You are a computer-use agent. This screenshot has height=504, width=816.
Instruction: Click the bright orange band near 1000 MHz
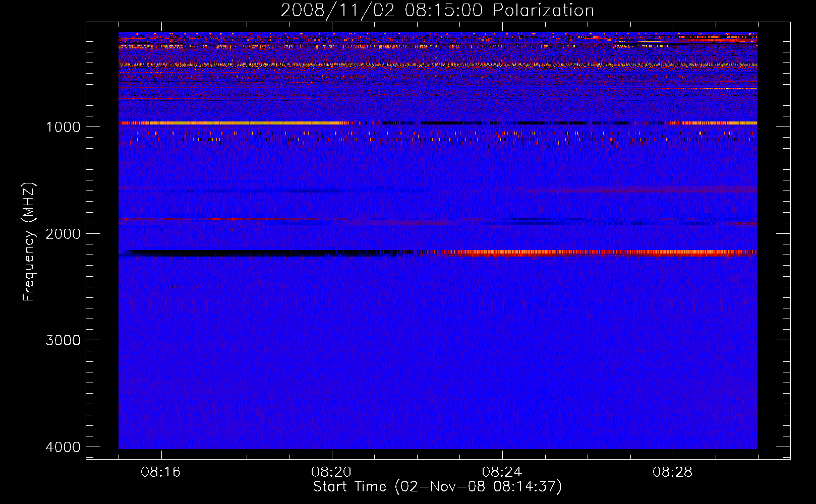235,123
